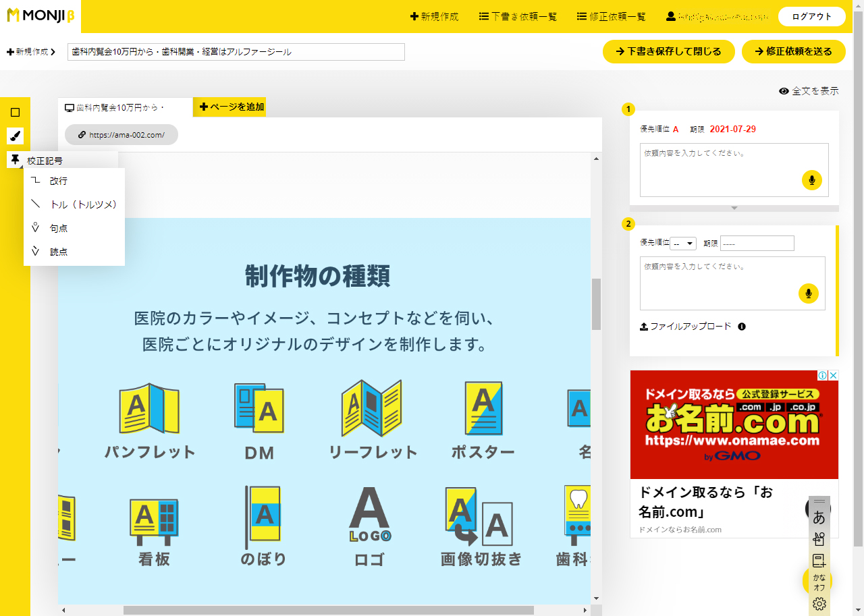Select the brush annotation tool
The width and height of the screenshot is (864, 616).
pyautogui.click(x=16, y=136)
